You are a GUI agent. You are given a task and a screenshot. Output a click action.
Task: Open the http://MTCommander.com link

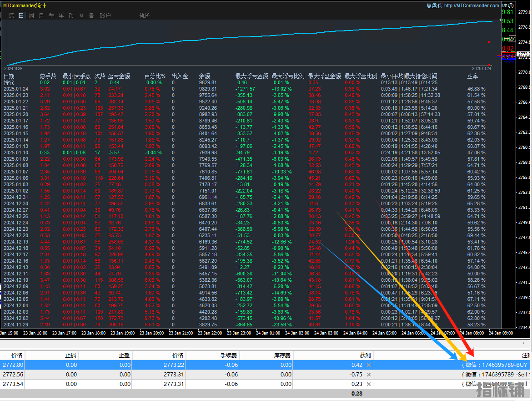pos(471,5)
